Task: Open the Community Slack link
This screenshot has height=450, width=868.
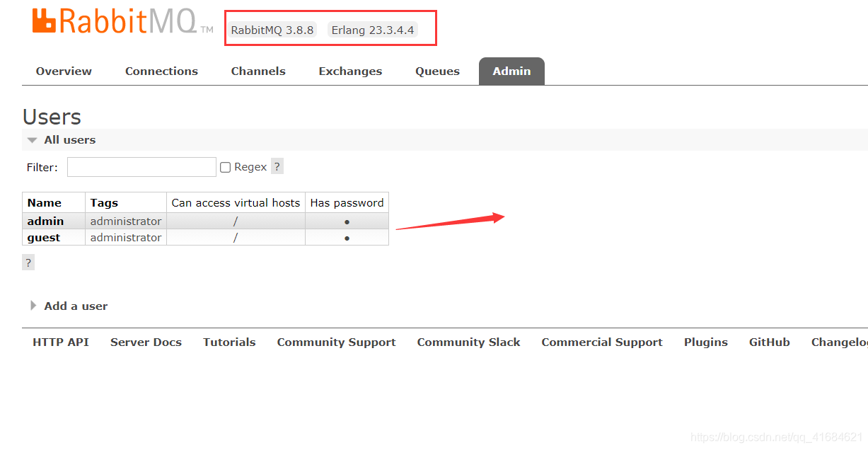Action: (x=468, y=342)
